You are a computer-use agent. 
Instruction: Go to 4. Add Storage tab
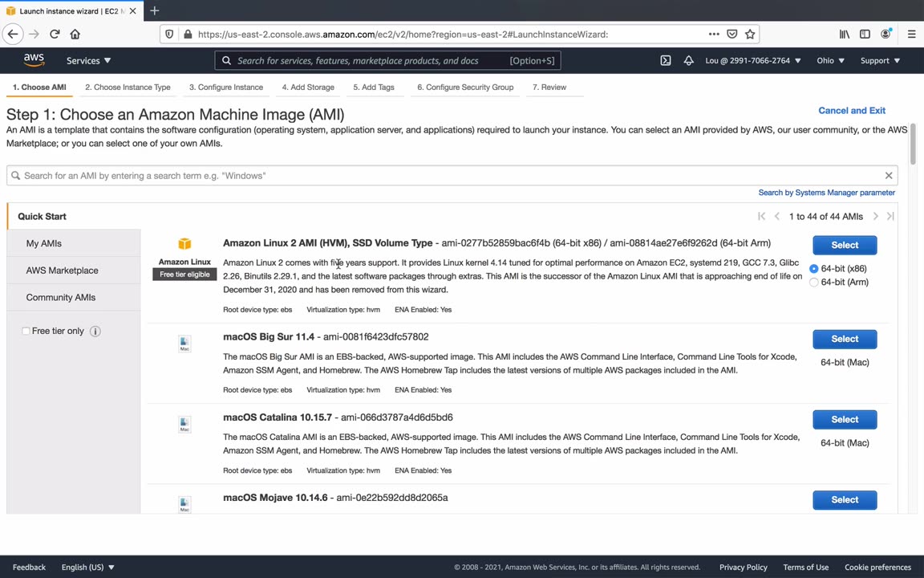(308, 88)
